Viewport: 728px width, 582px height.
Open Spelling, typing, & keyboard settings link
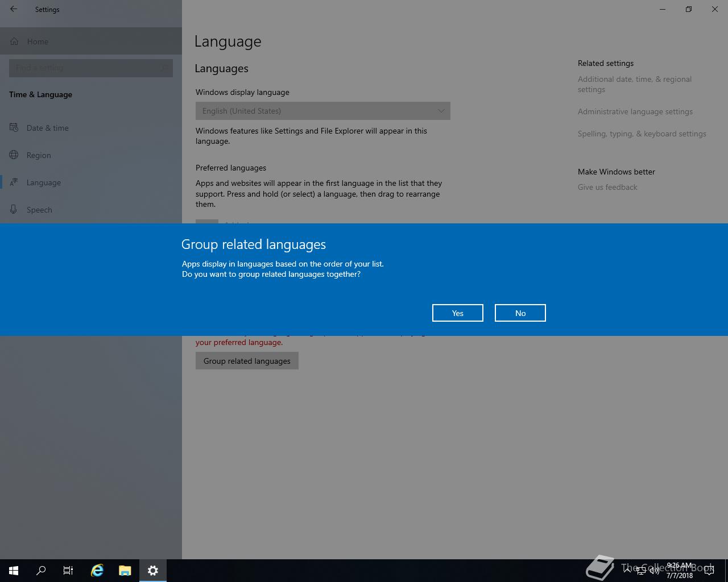(642, 134)
